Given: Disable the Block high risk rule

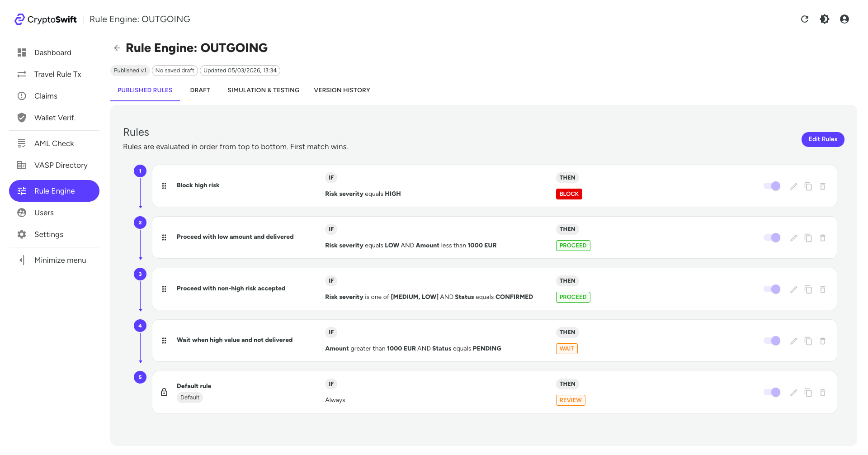Looking at the screenshot, I should coord(772,186).
